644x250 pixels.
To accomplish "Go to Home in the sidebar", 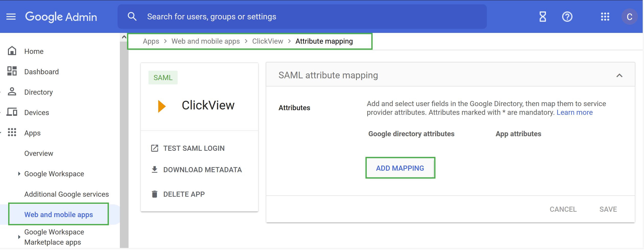I will click(x=34, y=51).
